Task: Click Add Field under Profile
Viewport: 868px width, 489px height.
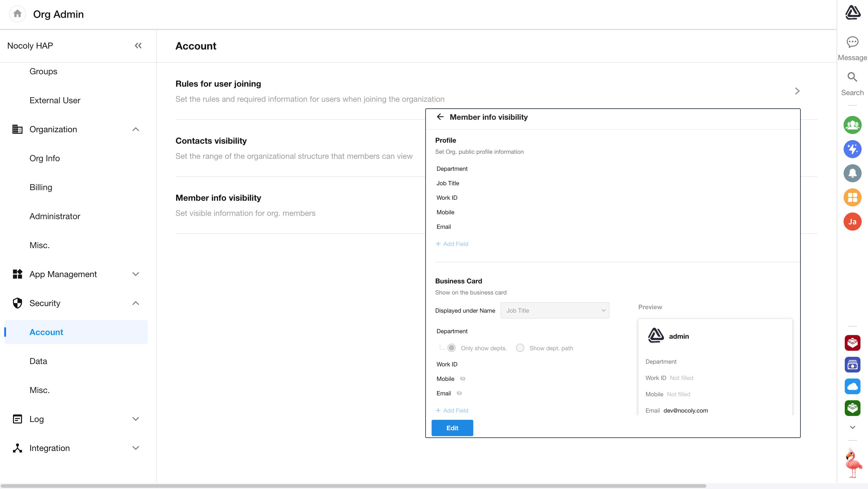Action: pyautogui.click(x=452, y=244)
